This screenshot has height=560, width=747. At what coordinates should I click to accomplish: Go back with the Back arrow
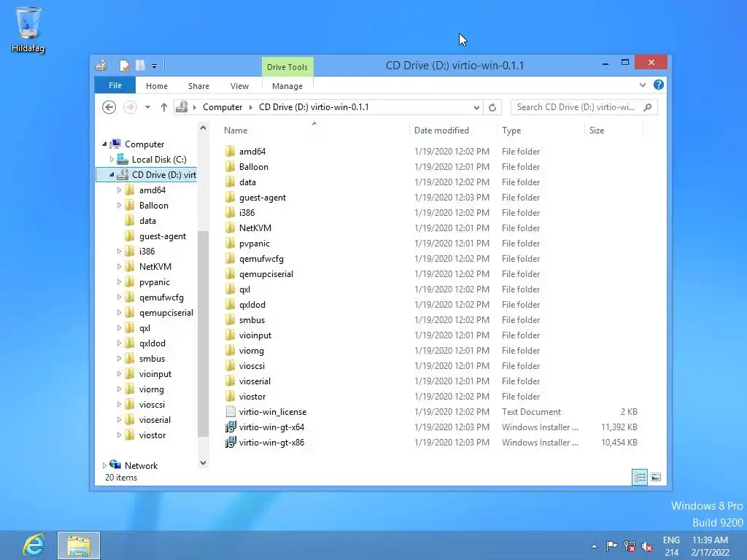[109, 107]
